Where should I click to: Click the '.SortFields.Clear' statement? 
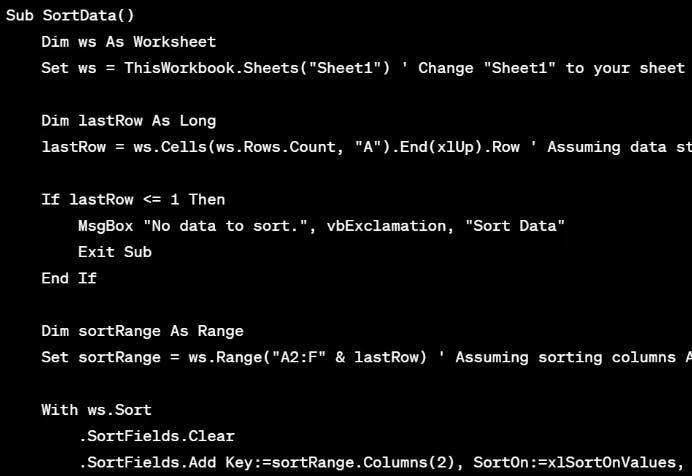click(156, 436)
